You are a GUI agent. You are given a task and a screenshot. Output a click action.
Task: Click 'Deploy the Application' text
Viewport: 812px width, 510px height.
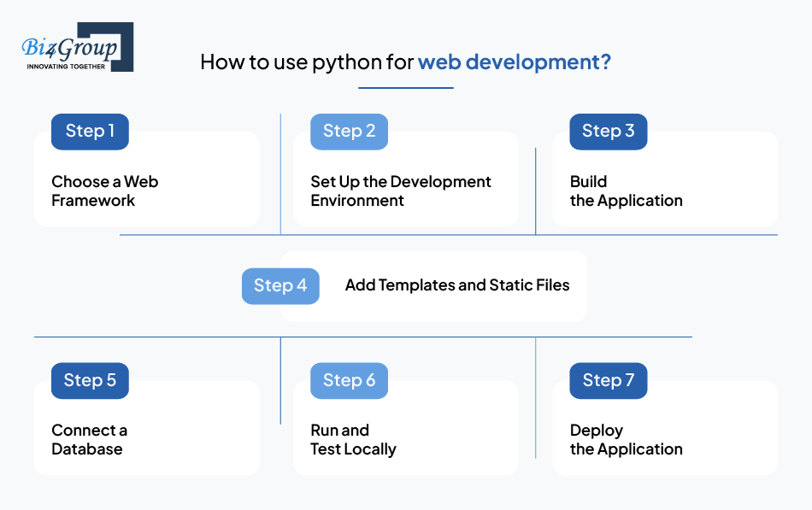point(626,440)
